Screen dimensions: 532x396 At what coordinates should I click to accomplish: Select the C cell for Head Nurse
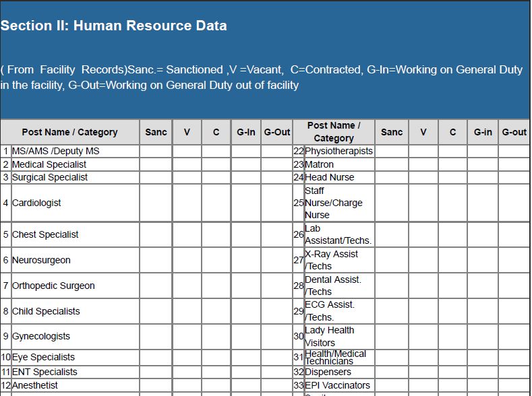452,177
